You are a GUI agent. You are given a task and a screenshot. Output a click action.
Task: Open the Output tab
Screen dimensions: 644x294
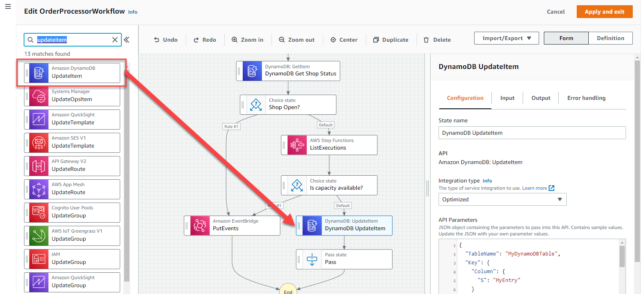tap(541, 98)
